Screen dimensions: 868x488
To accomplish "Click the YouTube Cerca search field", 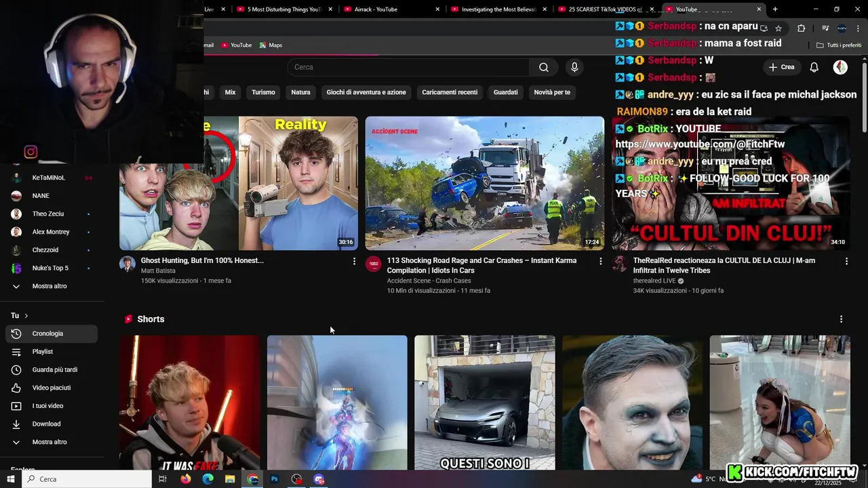I will click(x=408, y=67).
